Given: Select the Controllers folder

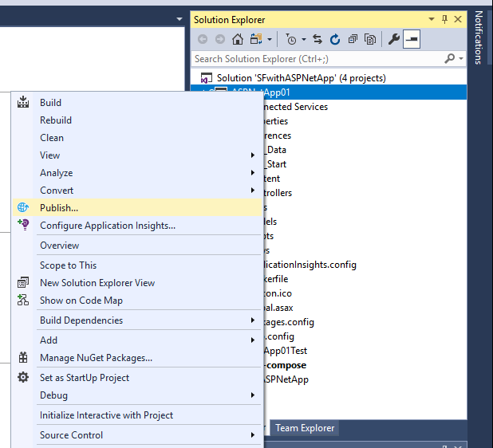Looking at the screenshot, I should (278, 193).
